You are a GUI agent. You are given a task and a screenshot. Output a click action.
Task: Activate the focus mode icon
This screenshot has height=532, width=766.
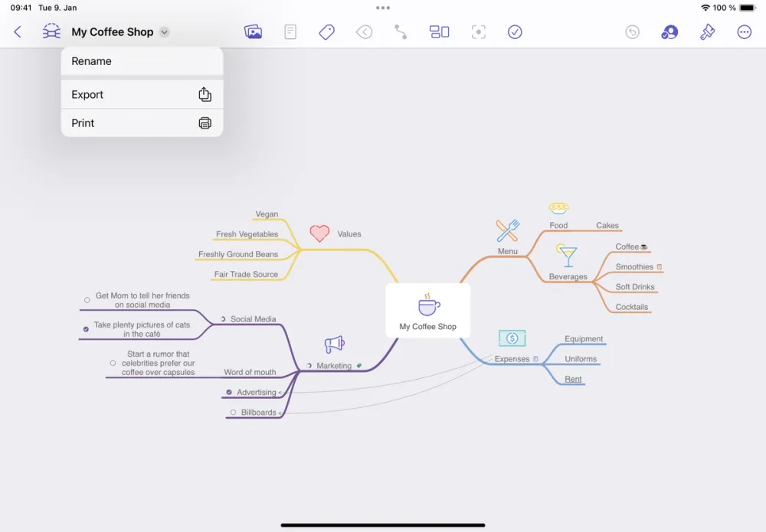point(478,31)
